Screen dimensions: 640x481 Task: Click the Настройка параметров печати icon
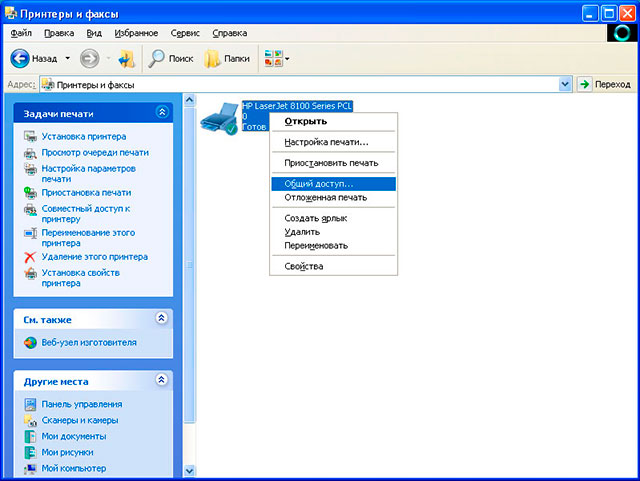point(30,169)
